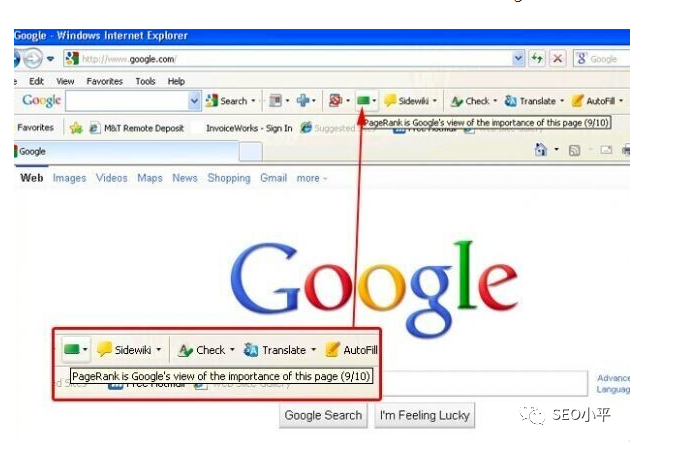The height and width of the screenshot is (470, 680).
Task: Open the Translate dropdown arrow in toolbar
Action: (x=562, y=101)
